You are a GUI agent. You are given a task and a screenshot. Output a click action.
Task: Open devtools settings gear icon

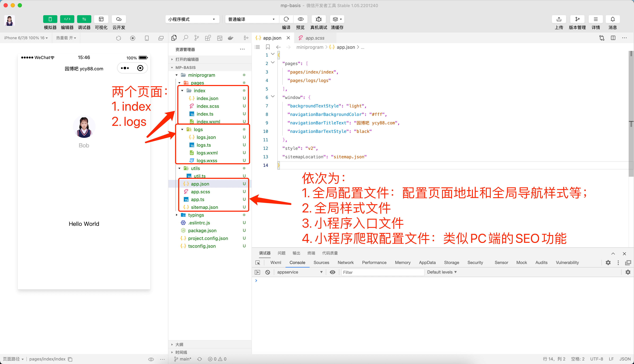pos(608,263)
